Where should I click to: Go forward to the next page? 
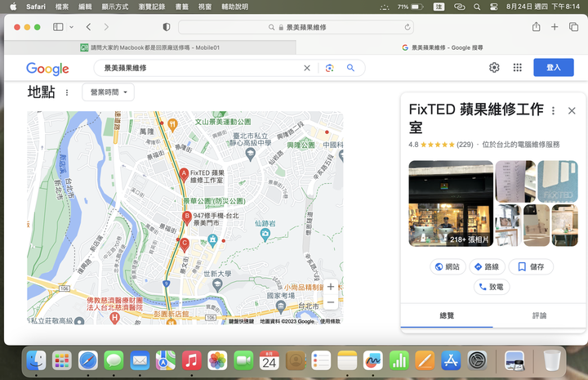[106, 27]
